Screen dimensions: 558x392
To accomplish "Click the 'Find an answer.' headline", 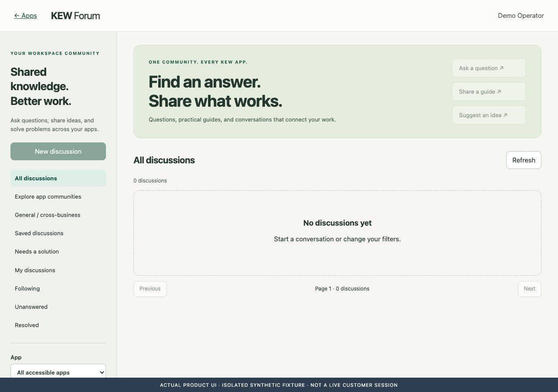I will [x=204, y=82].
